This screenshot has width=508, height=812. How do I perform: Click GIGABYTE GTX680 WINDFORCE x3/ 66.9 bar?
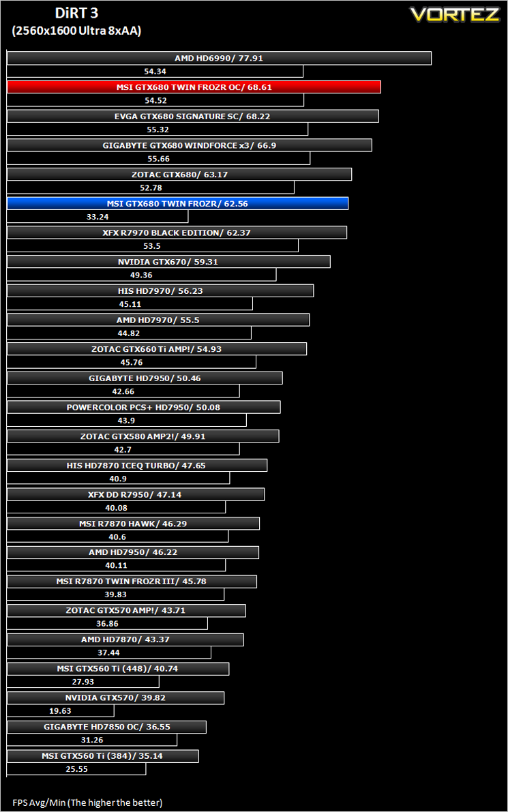189,145
